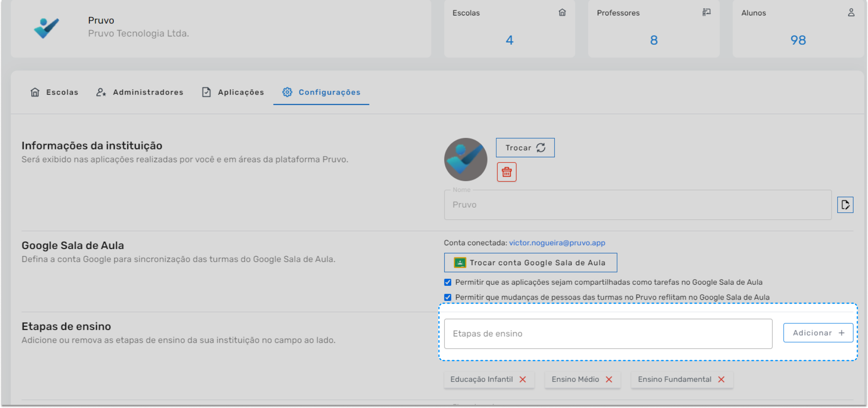Open the victor.nogueira@pruvo.app link
Image resolution: width=868 pixels, height=408 pixels.
click(x=557, y=243)
